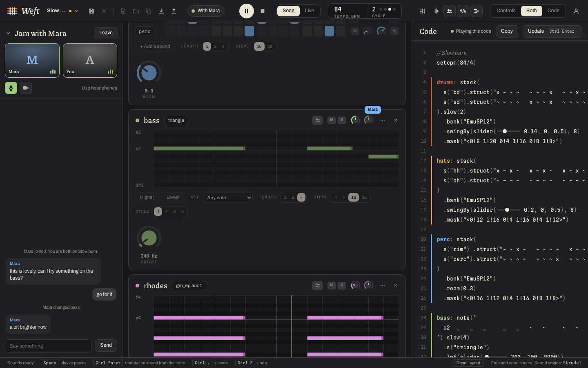Collapse the Jam with Mara panel
This screenshot has height=368, width=588.
(x=8, y=33)
